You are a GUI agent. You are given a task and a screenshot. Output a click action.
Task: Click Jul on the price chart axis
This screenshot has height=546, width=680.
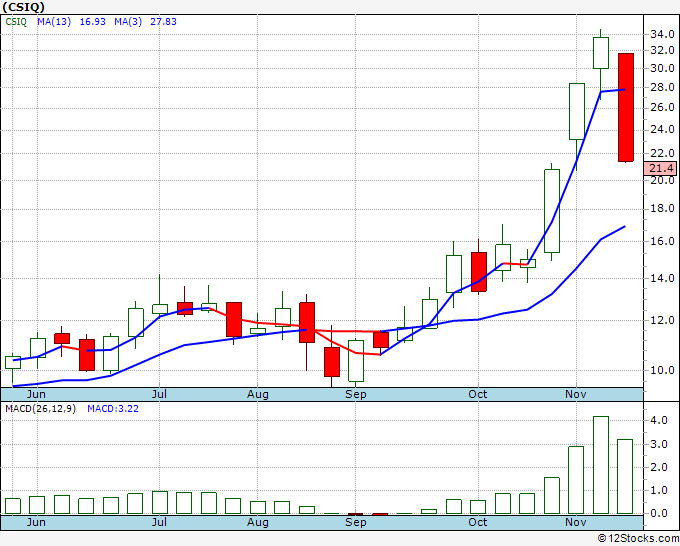coord(159,394)
